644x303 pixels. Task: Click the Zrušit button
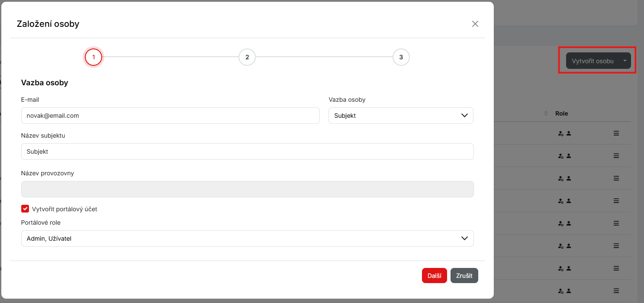point(464,276)
